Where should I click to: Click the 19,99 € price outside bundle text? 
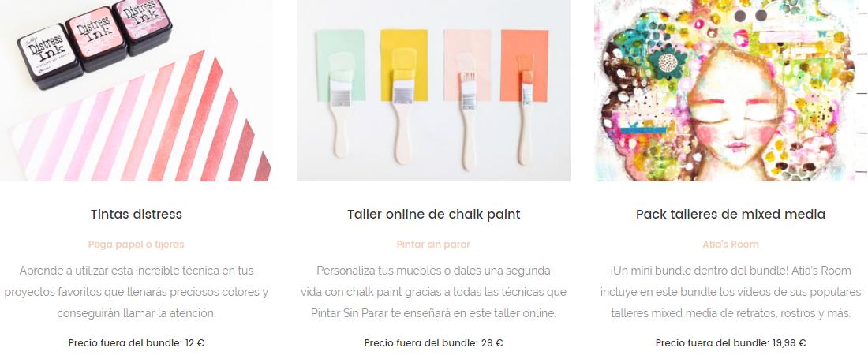point(731,343)
